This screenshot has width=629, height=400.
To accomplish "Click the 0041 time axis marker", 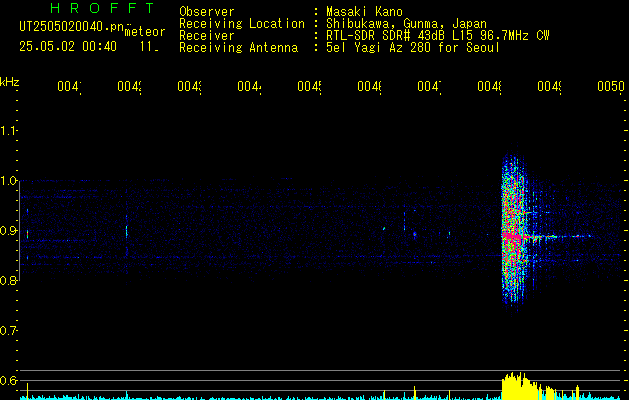I will 69,86.
